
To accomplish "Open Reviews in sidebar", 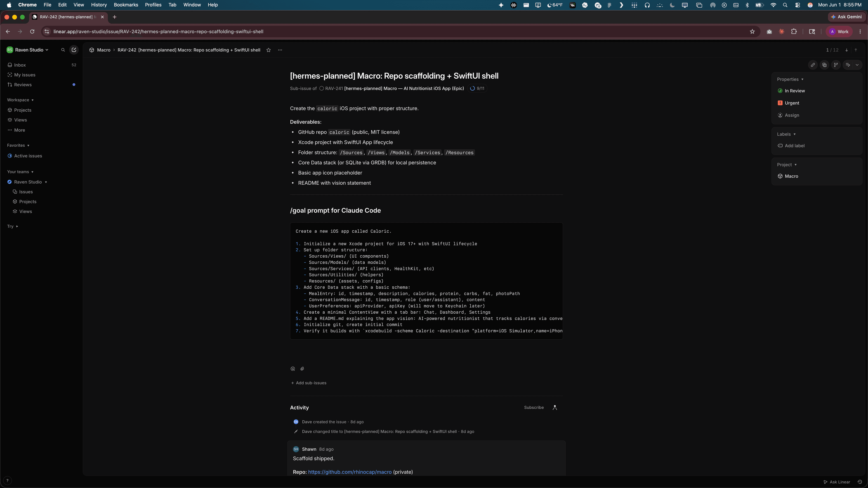I will pos(42,84).
